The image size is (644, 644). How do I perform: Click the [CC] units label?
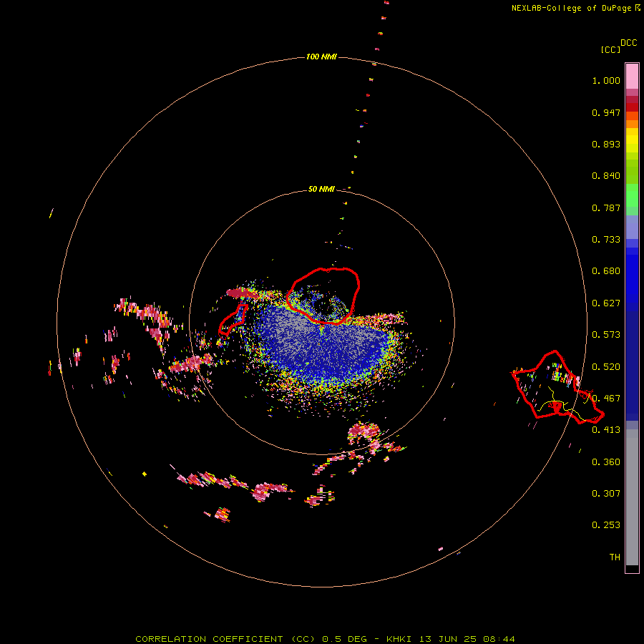(610, 49)
